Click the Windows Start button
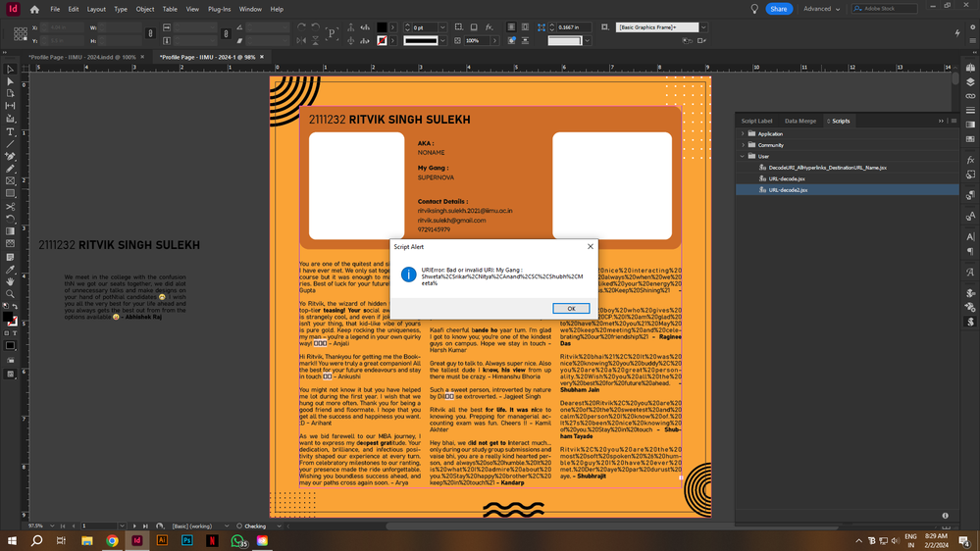 pyautogui.click(x=11, y=540)
